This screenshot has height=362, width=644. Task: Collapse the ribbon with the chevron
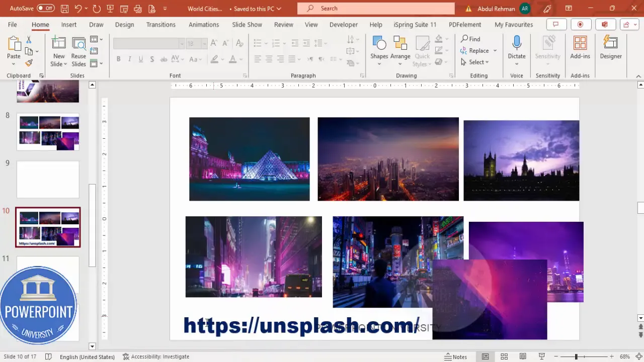(639, 76)
